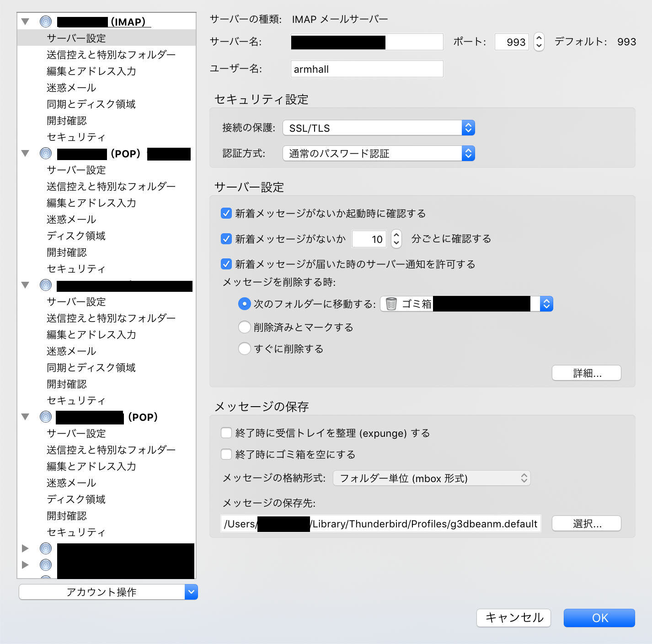Click the globe icon of the IMAP account
Screen dimensions: 652x644
pos(46,21)
